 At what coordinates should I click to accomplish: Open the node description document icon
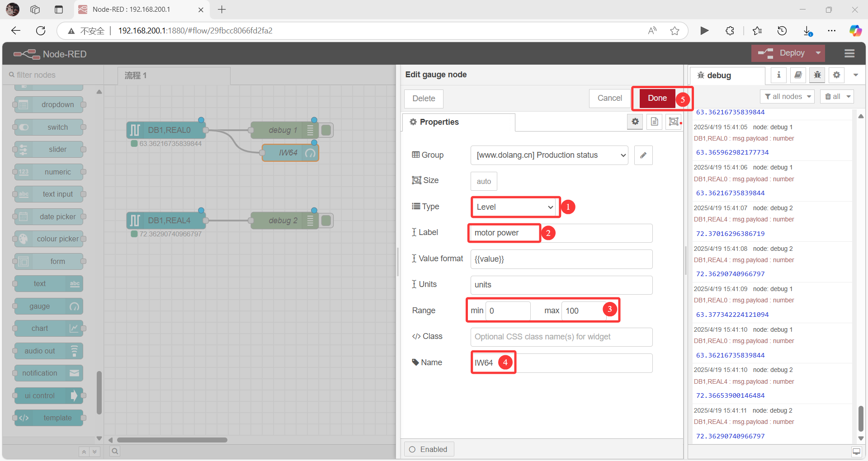point(654,122)
